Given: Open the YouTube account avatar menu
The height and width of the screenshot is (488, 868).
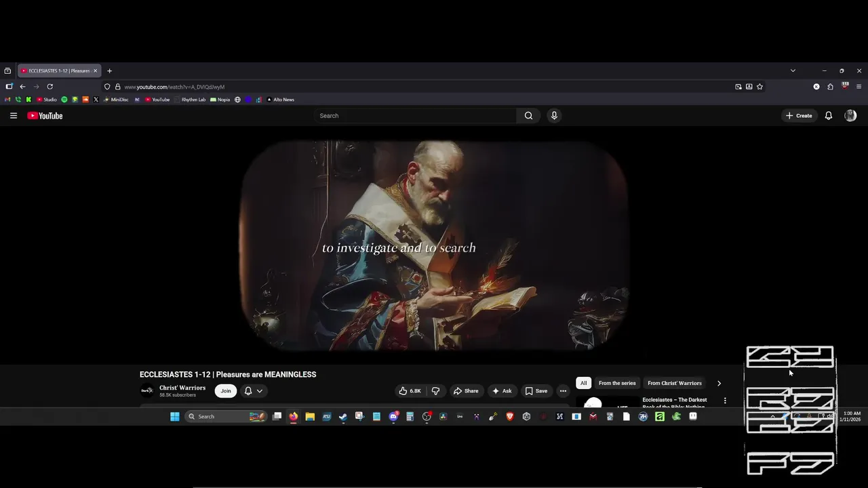Looking at the screenshot, I should pos(850,116).
